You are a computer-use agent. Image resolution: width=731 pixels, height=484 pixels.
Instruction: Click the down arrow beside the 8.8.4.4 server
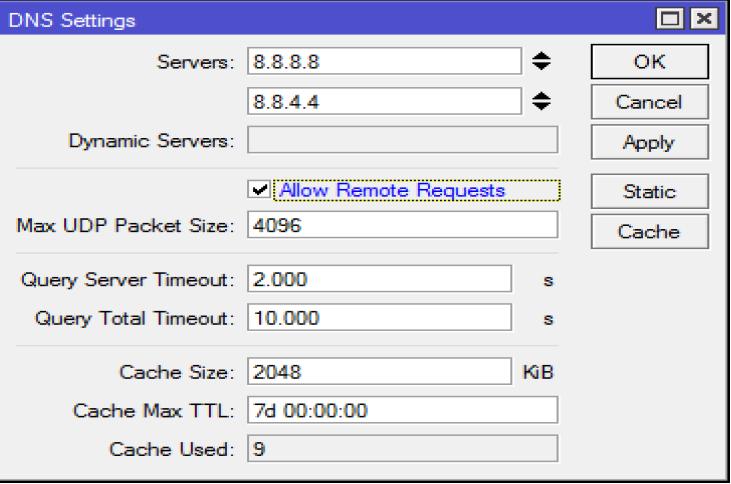pos(542,107)
